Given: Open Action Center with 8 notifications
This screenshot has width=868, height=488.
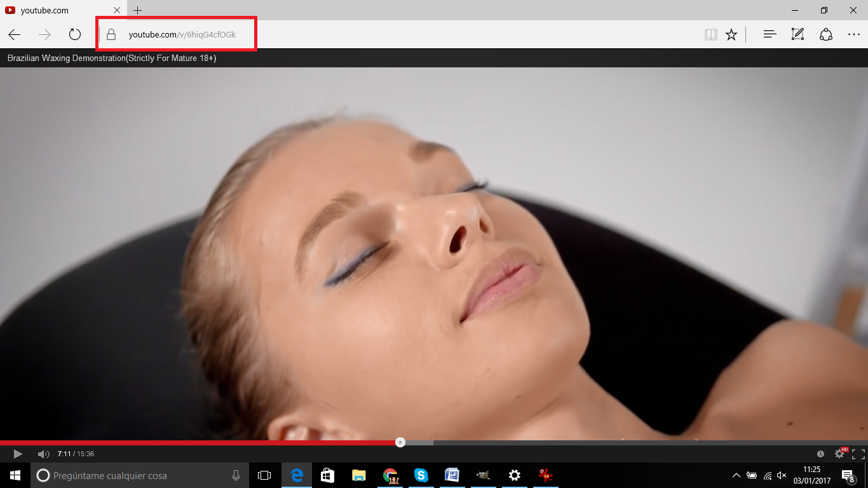Looking at the screenshot, I should click(x=848, y=475).
